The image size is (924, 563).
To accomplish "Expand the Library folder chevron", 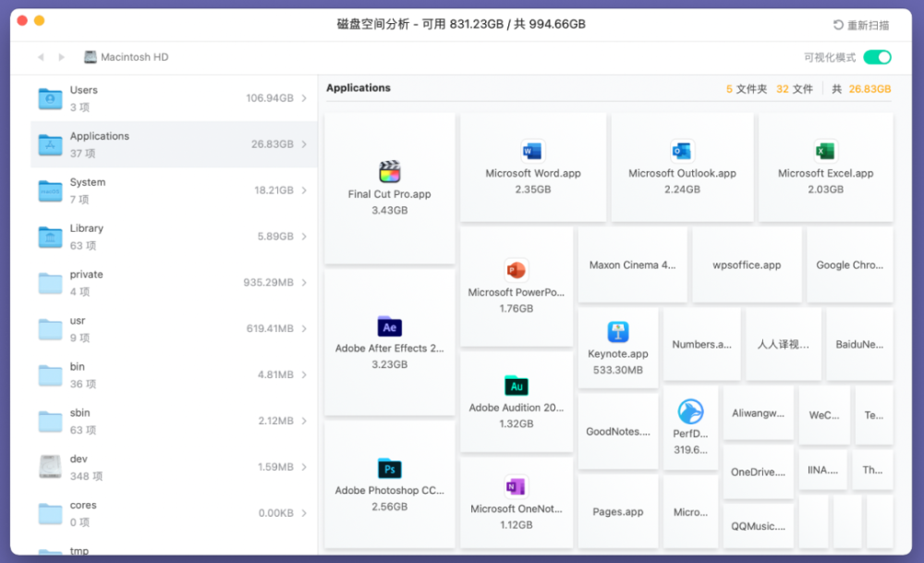I will (x=304, y=237).
